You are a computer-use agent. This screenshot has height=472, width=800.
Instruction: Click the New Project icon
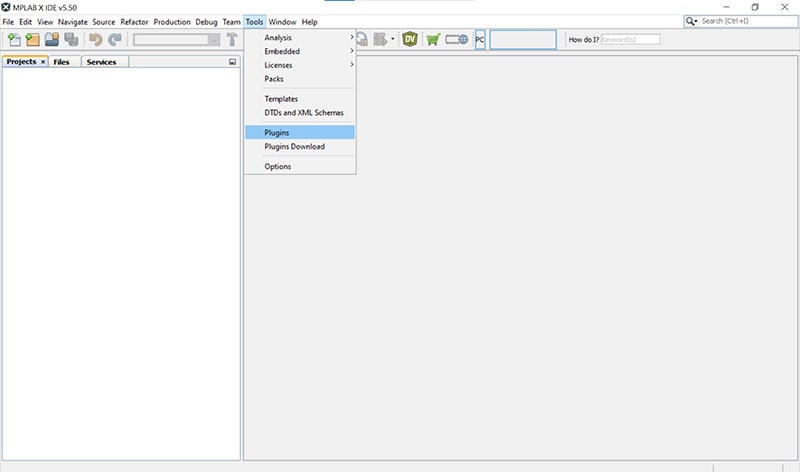pyautogui.click(x=33, y=39)
